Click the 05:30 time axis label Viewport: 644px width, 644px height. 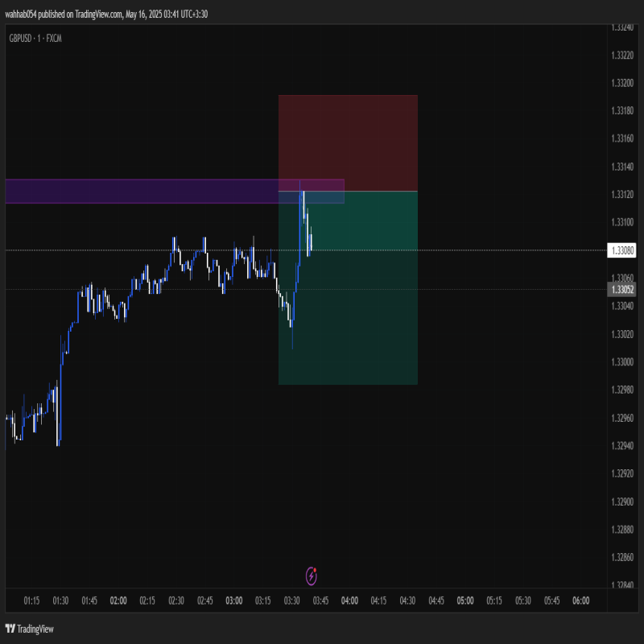tap(522, 601)
